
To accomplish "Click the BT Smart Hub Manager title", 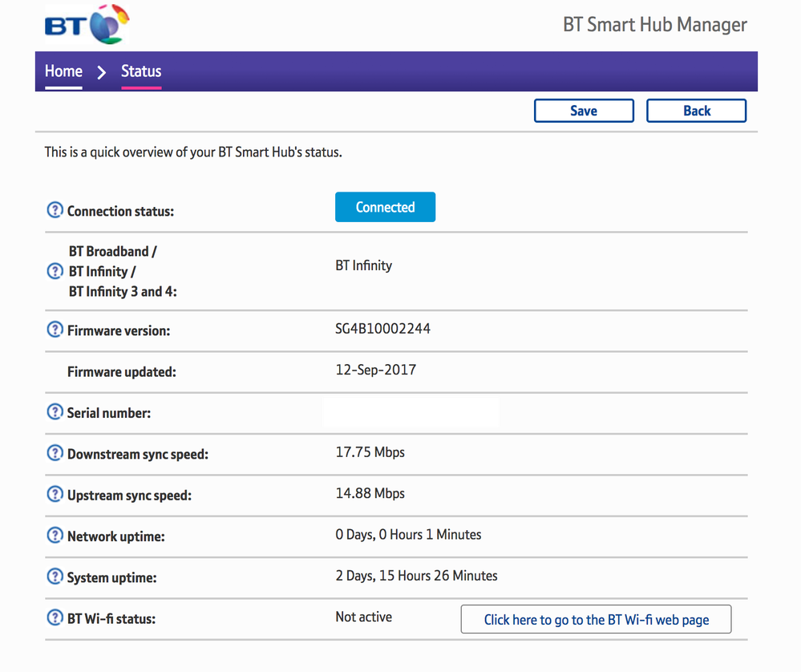I will [655, 25].
